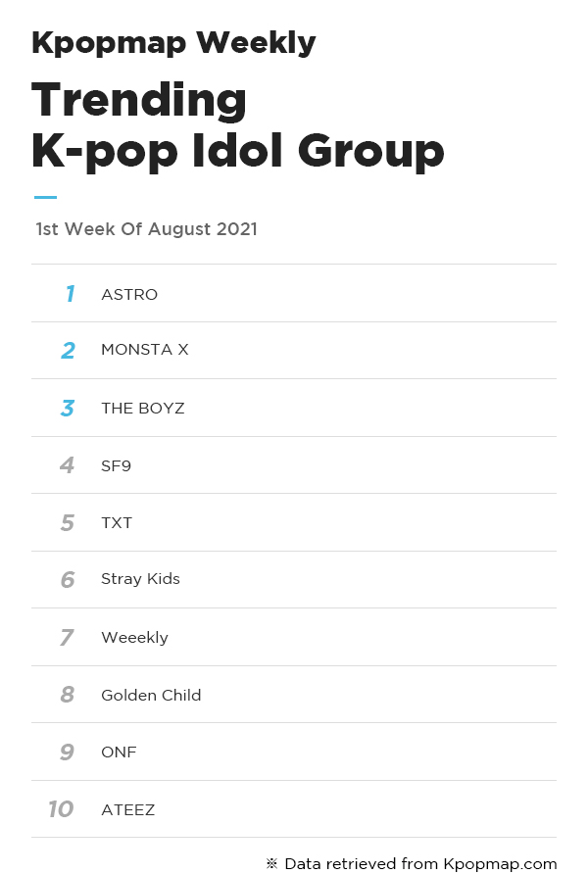Click the gray rank number 7
Viewport: 588px width, 874px height.
(x=67, y=637)
